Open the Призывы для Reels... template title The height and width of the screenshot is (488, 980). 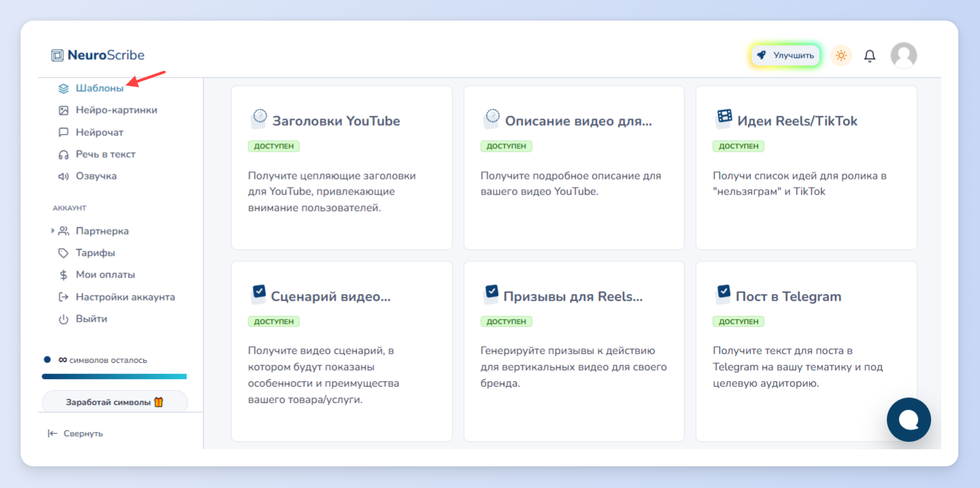573,296
